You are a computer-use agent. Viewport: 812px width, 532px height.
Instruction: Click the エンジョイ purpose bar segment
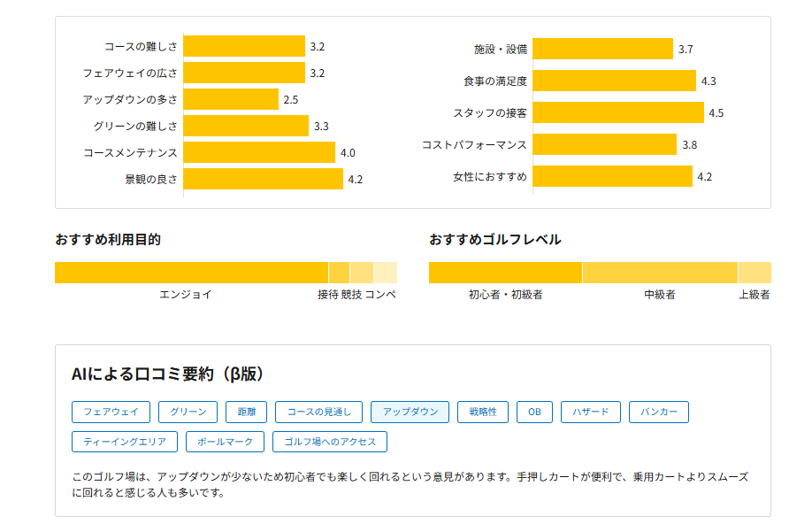click(191, 273)
